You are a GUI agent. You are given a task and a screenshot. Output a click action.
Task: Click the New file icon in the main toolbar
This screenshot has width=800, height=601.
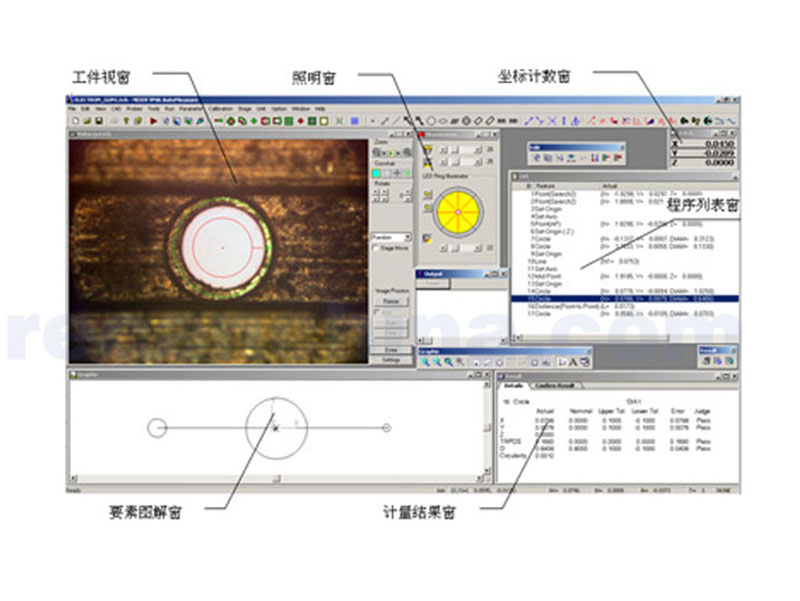(76, 121)
